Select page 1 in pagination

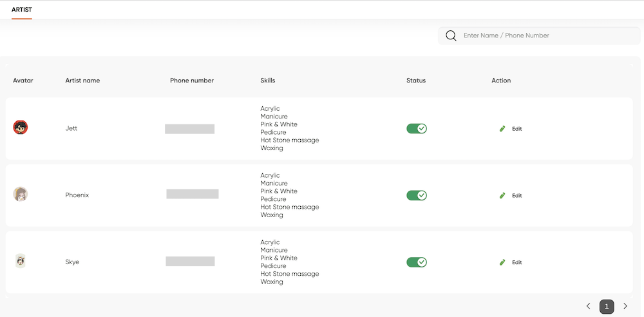[x=607, y=306]
